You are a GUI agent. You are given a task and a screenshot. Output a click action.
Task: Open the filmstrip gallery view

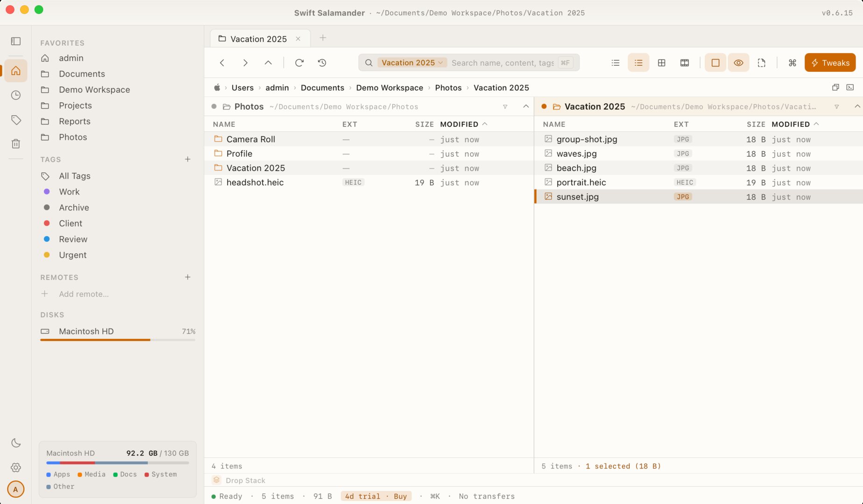click(x=685, y=63)
